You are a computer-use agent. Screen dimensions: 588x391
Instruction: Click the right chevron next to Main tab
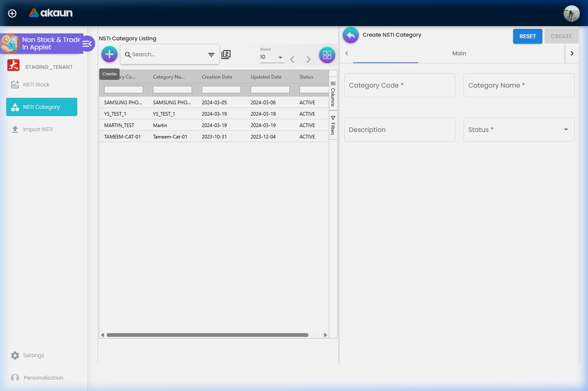[x=572, y=53]
